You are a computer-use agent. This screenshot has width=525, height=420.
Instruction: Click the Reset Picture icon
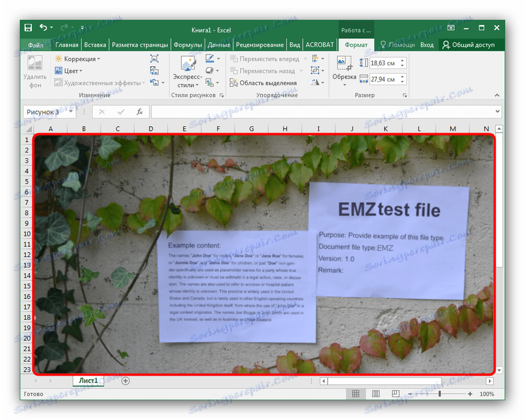click(x=154, y=82)
